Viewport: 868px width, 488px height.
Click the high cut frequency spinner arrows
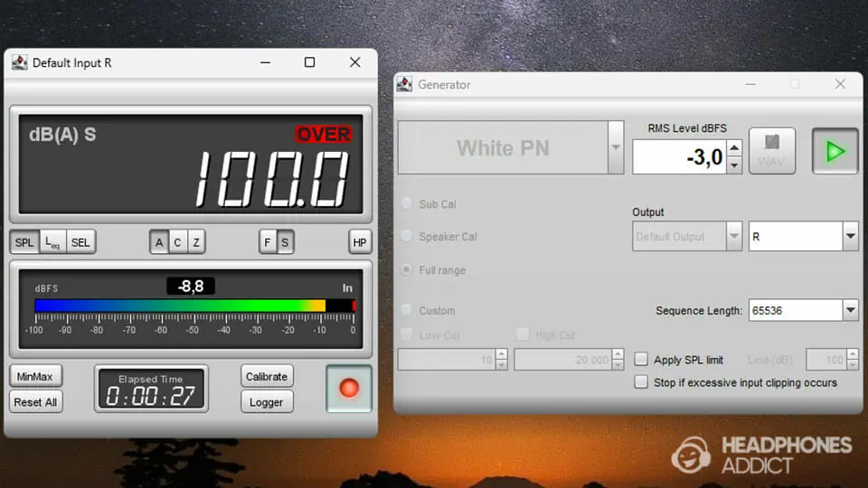click(618, 361)
